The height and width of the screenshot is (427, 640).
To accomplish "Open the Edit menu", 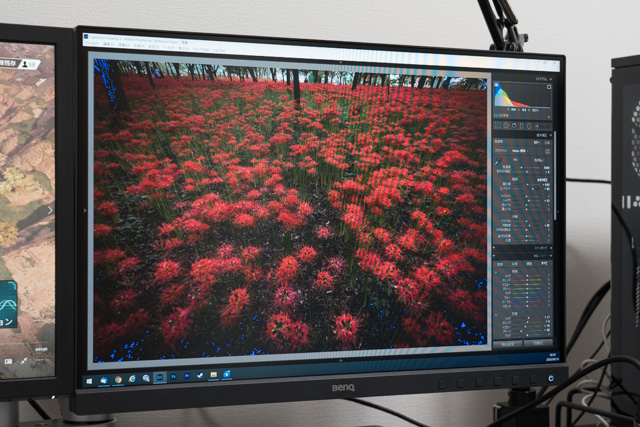I will click(109, 44).
